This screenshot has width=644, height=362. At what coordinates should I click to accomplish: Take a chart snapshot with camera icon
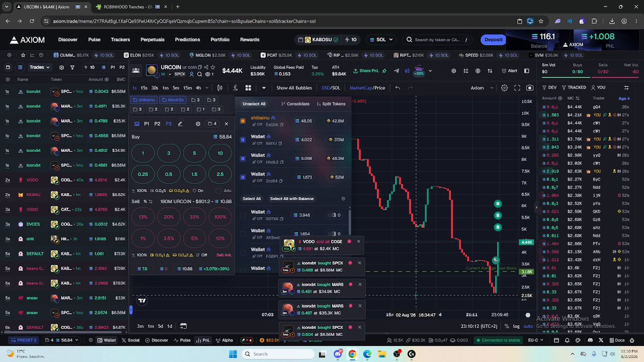(530, 88)
